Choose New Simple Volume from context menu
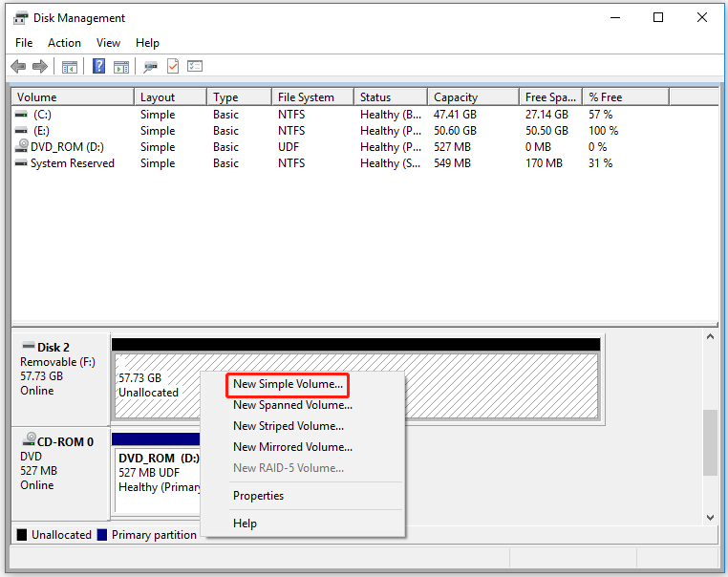The height and width of the screenshot is (577, 728). pyautogui.click(x=288, y=384)
